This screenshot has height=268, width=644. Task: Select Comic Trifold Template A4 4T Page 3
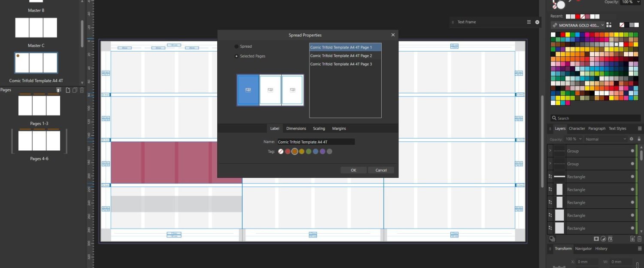345,64
